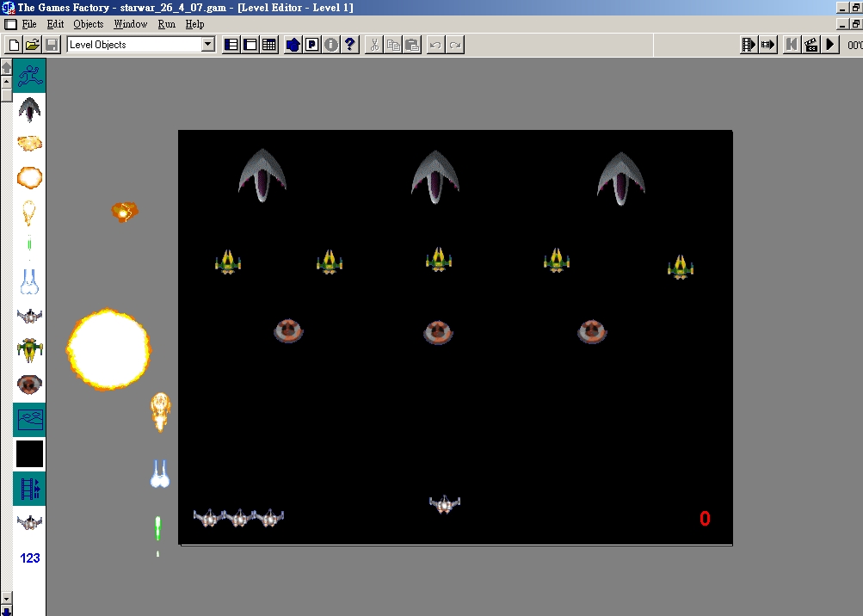Select the red score counter 0
This screenshot has height=616, width=863.
click(705, 519)
